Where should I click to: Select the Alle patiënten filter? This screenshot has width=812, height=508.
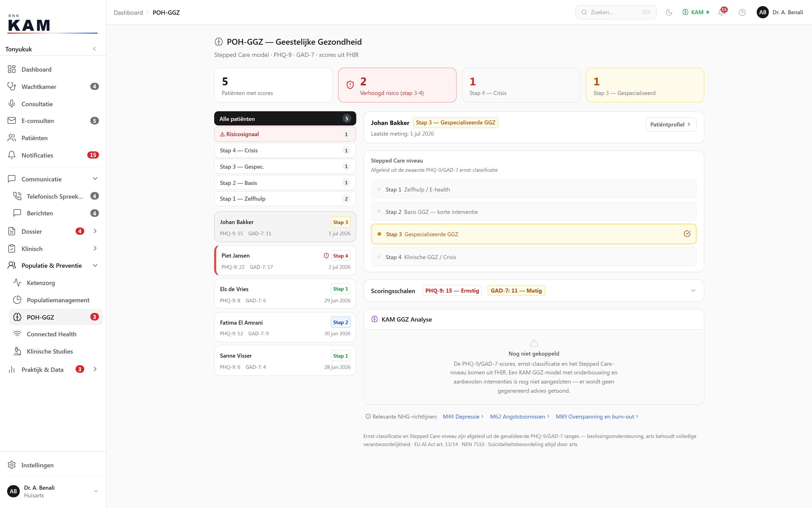click(285, 119)
